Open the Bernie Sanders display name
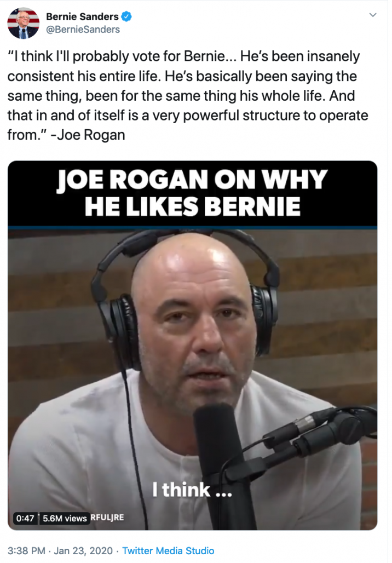 (x=82, y=16)
